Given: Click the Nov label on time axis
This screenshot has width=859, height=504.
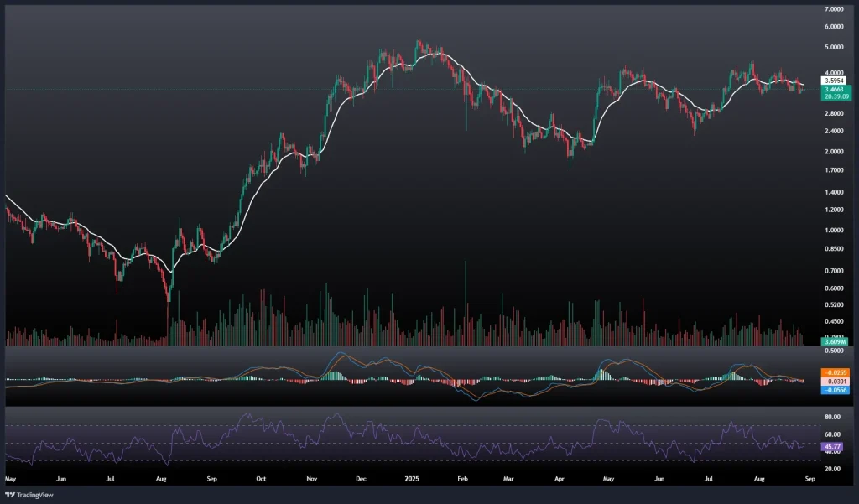Looking at the screenshot, I should pyautogui.click(x=311, y=478).
